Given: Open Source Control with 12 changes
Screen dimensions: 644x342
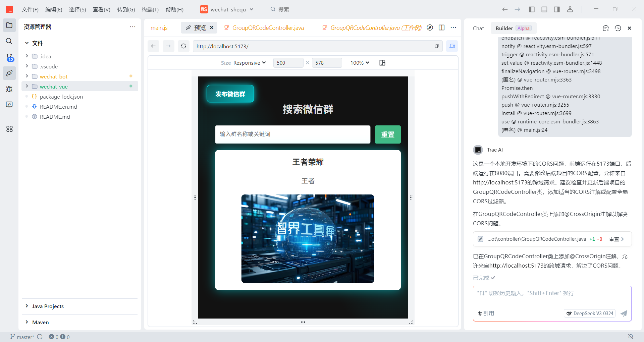Looking at the screenshot, I should 9,57.
